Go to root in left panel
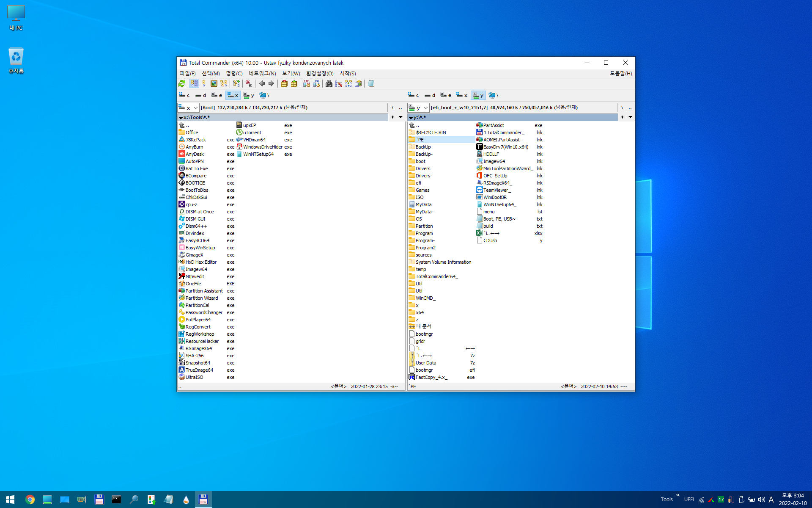Screen dimensions: 812x508 pos(392,108)
